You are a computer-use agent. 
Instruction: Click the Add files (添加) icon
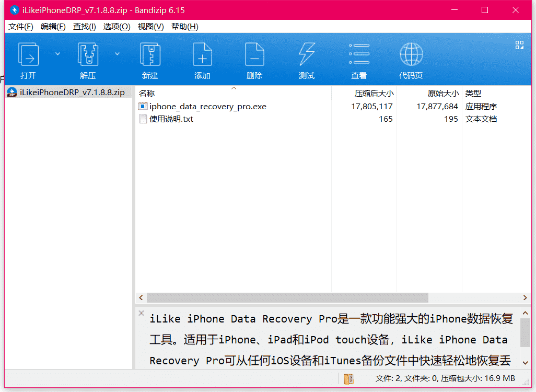click(x=202, y=54)
